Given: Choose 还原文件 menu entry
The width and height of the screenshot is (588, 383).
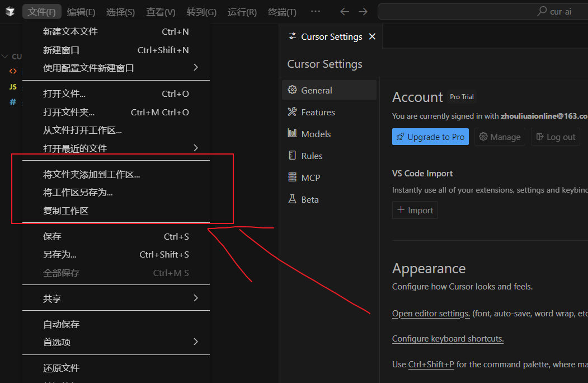Looking at the screenshot, I should [x=116, y=368].
